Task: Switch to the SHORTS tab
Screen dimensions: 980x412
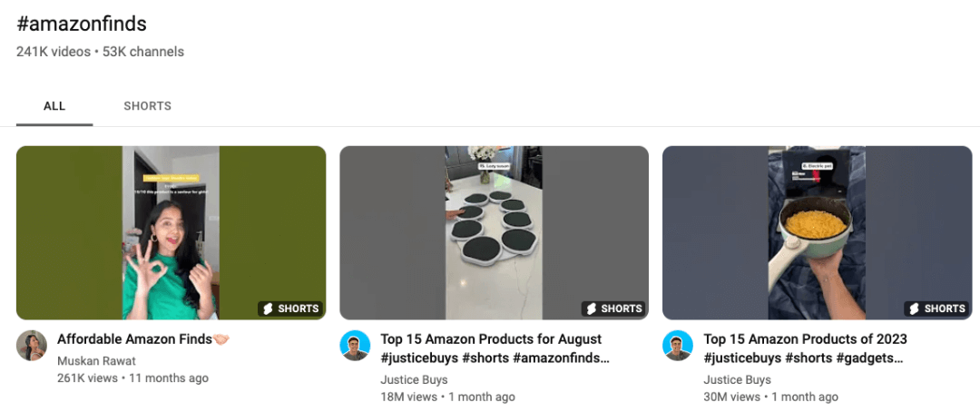Action: pyautogui.click(x=148, y=106)
